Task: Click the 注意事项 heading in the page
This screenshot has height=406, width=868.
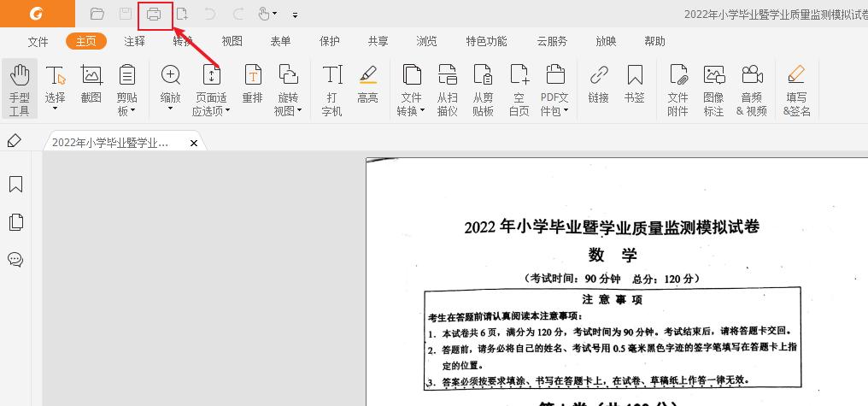Action: click(x=613, y=300)
